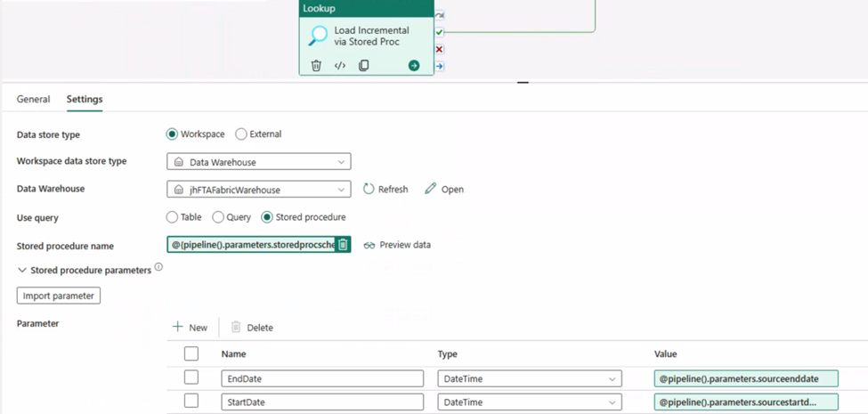Click the On skip gray arrow connector
Image resolution: width=868 pixels, height=414 pixels.
(x=439, y=15)
